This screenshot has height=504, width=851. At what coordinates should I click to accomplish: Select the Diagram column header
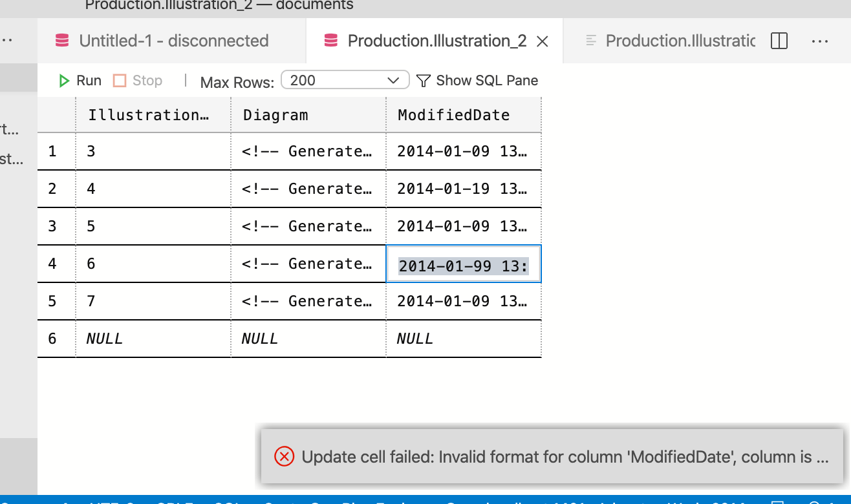click(308, 115)
